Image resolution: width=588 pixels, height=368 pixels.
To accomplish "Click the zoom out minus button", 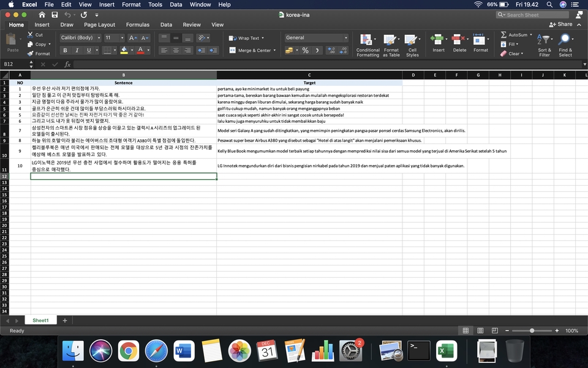I will [507, 331].
